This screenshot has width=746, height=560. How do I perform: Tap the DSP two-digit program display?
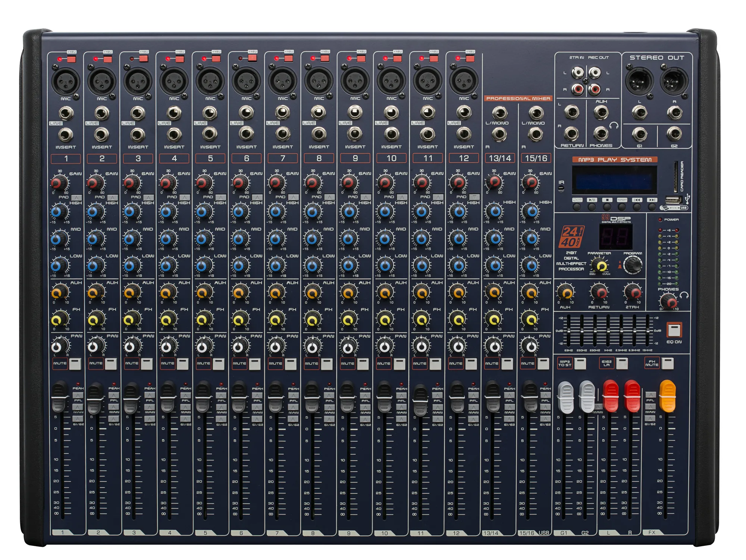615,237
